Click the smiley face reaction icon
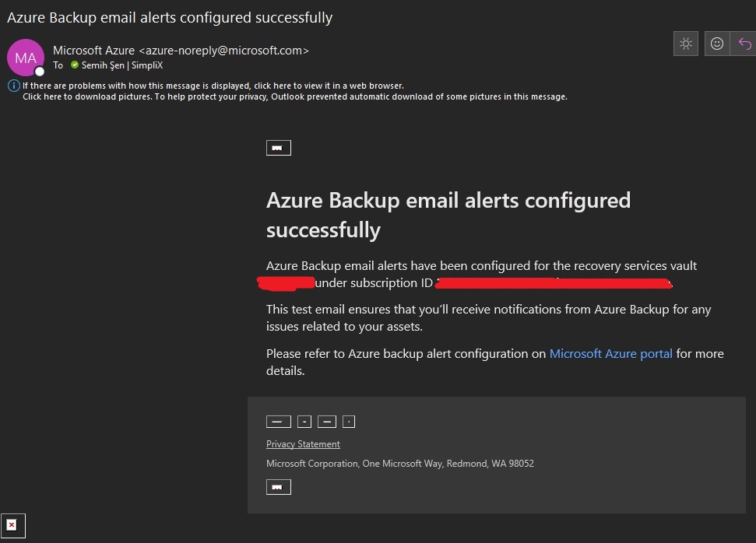Image resolution: width=756 pixels, height=543 pixels. 717,44
